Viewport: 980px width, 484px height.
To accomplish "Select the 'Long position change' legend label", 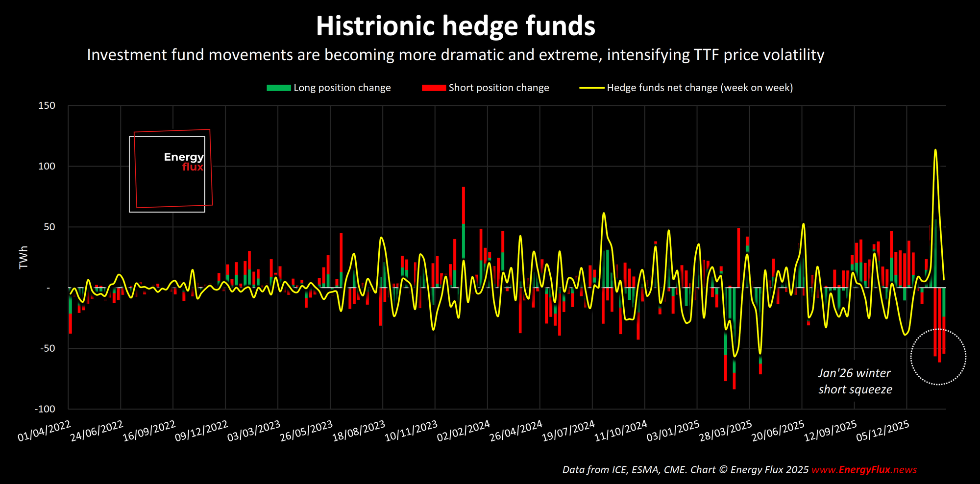I will (x=342, y=88).
